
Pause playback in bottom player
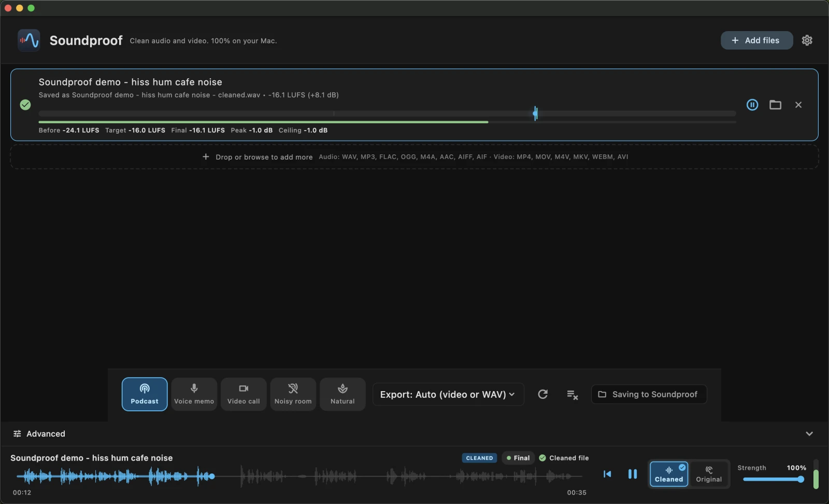[633, 474]
